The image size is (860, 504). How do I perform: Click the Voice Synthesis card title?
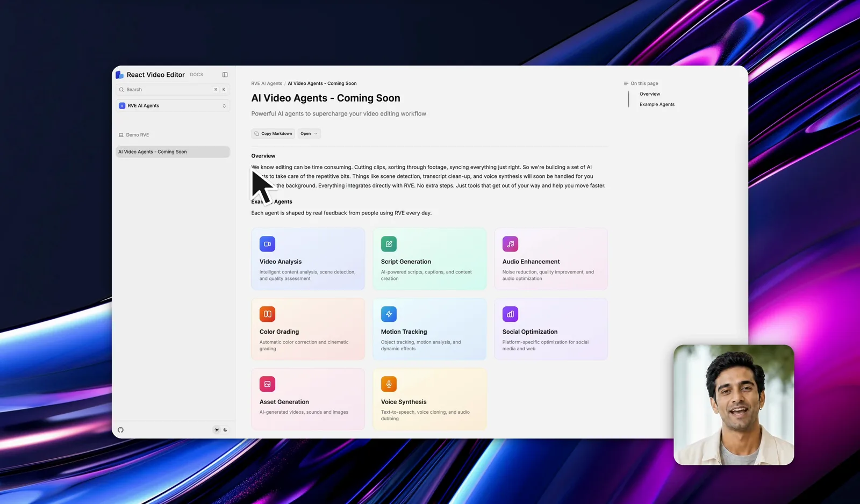pos(404,402)
